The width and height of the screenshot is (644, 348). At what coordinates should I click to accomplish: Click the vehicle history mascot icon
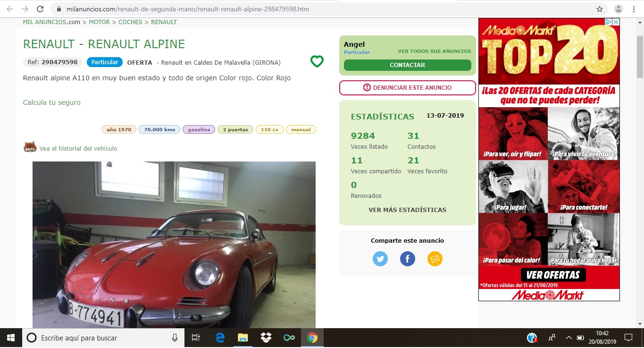coord(30,147)
